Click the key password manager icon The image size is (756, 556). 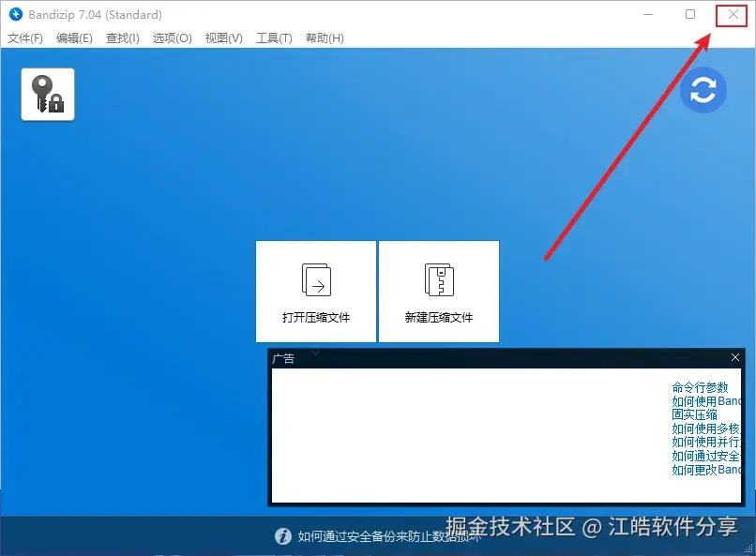pos(47,94)
